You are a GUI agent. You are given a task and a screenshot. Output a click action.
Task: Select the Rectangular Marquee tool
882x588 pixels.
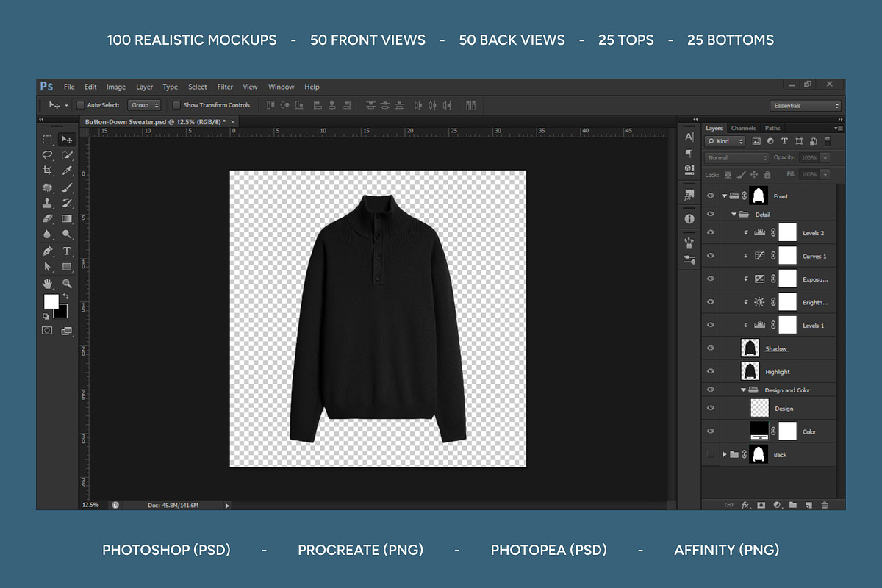48,140
